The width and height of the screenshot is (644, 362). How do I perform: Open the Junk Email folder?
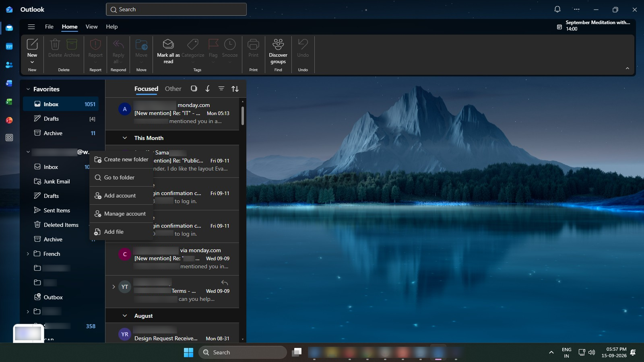pyautogui.click(x=56, y=181)
